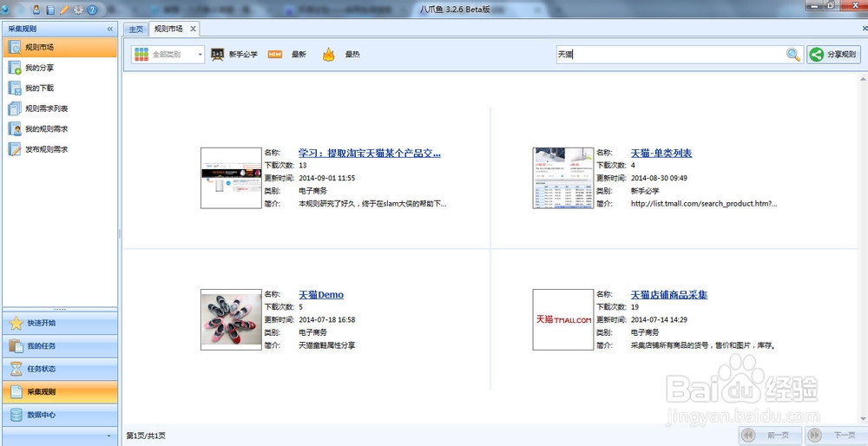Switch to the 主页 tab

point(135,30)
